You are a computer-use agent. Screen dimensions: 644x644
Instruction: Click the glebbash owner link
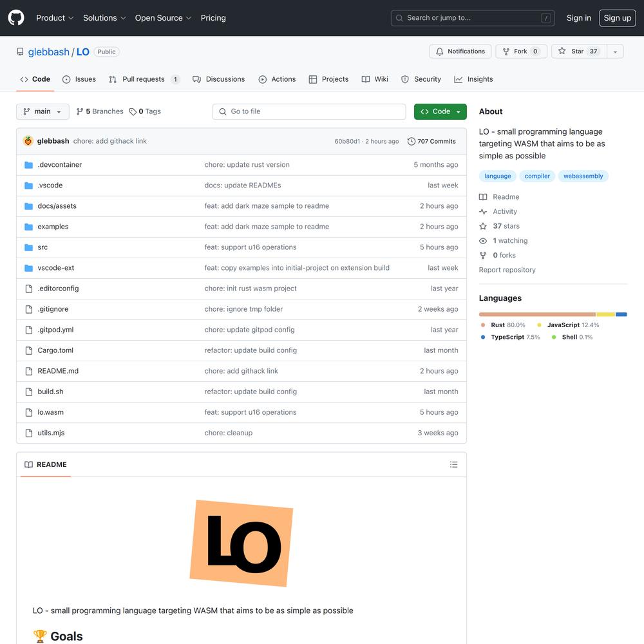[x=49, y=52]
